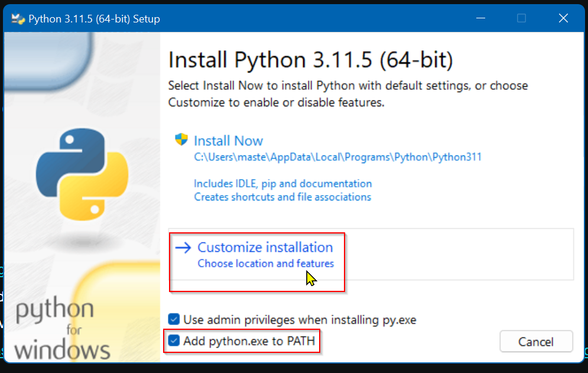Click the UAC shield icon beside Install Now
Viewport: 588px width, 373px height.
click(181, 140)
